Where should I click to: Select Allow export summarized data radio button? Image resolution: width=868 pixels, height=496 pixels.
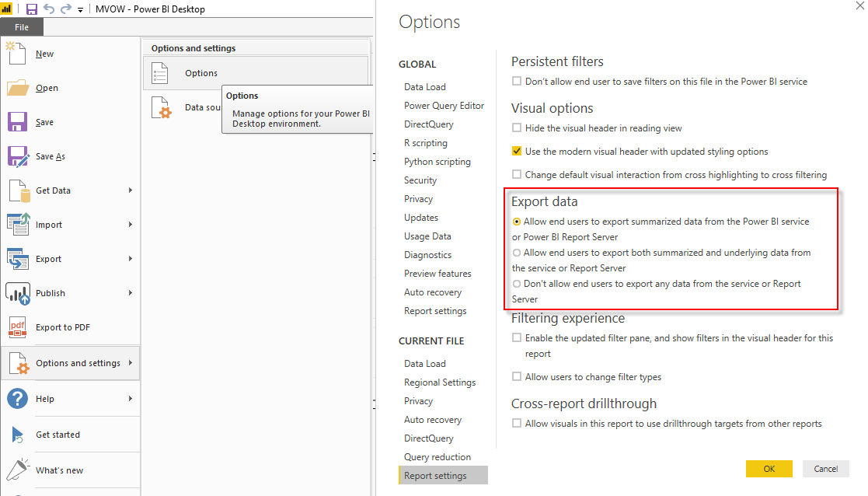tap(517, 222)
